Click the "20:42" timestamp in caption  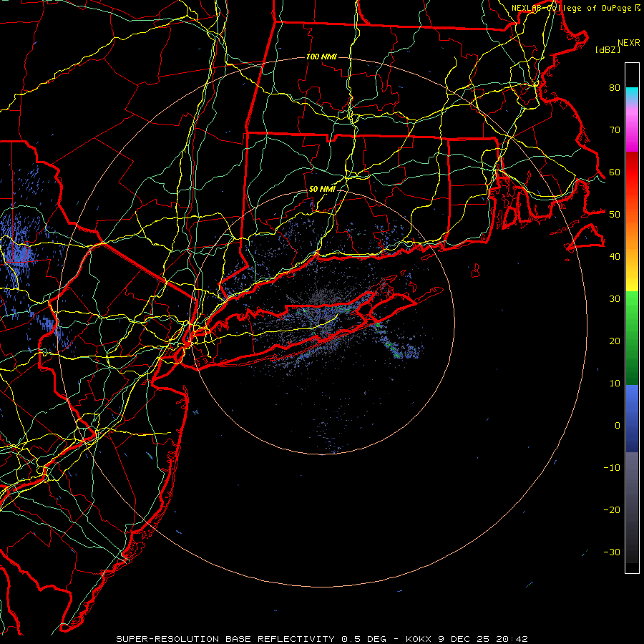point(512,639)
